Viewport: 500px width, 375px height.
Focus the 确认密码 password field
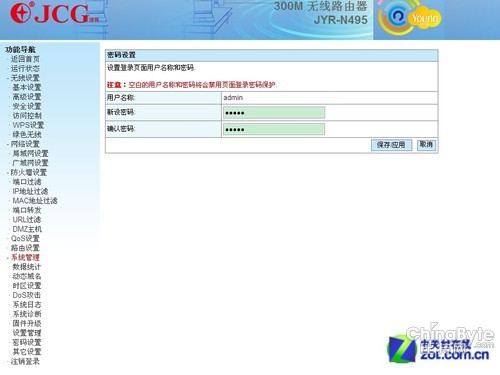click(274, 129)
